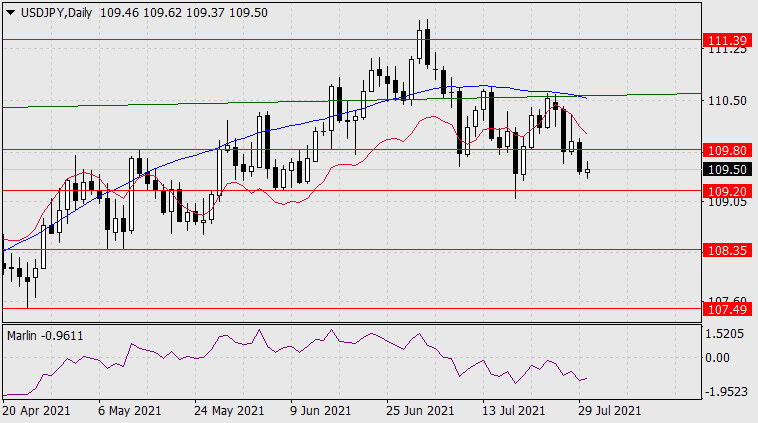Select the 109.20 red price level label
Image resolution: width=758 pixels, height=423 pixels.
727,191
